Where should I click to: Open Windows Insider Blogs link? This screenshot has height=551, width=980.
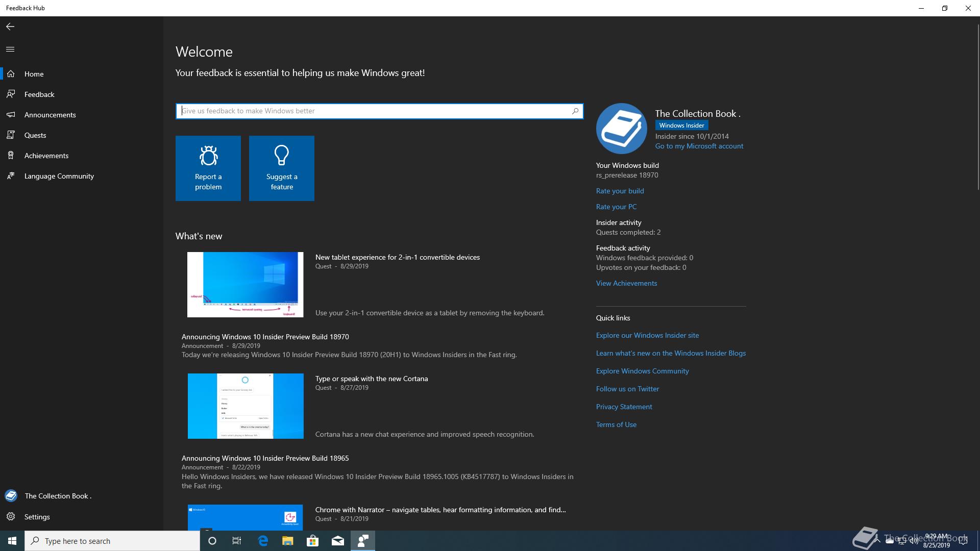(671, 353)
